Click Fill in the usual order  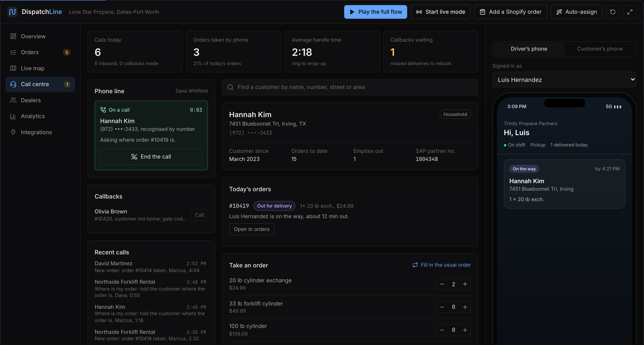(442, 265)
